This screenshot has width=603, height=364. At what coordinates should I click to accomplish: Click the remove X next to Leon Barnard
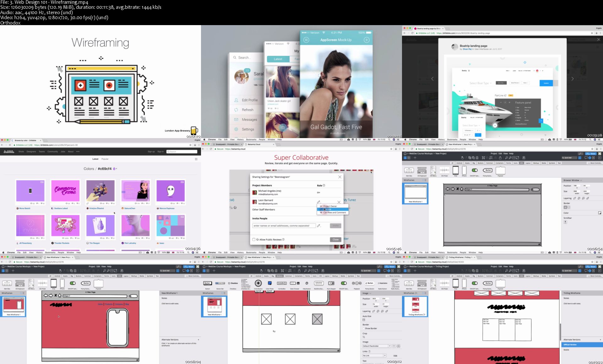point(339,202)
